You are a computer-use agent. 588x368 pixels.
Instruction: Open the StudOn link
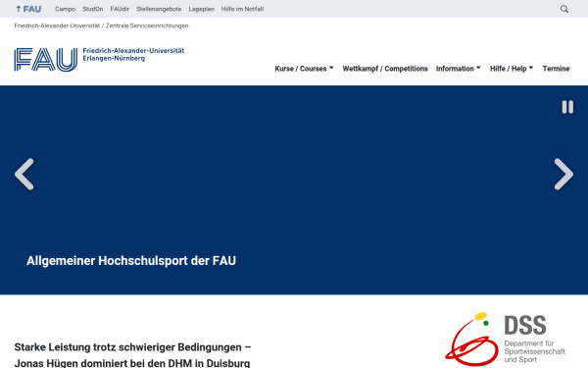[x=93, y=9]
